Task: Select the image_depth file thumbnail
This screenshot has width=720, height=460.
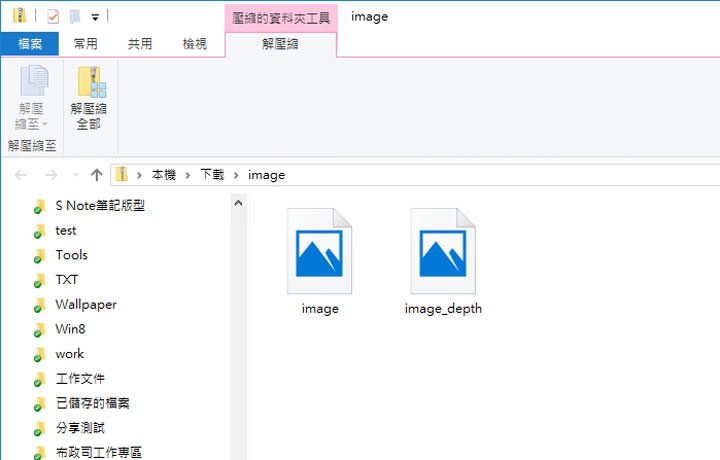Action: pyautogui.click(x=443, y=251)
